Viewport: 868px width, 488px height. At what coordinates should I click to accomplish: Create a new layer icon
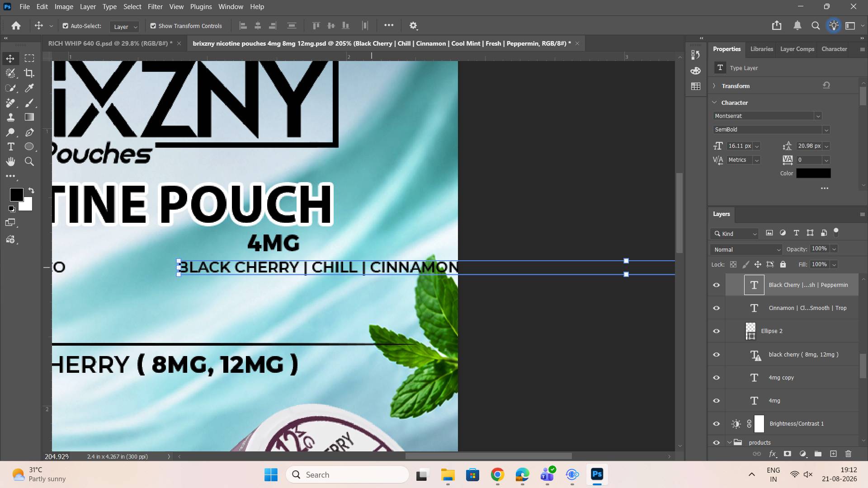tap(833, 454)
